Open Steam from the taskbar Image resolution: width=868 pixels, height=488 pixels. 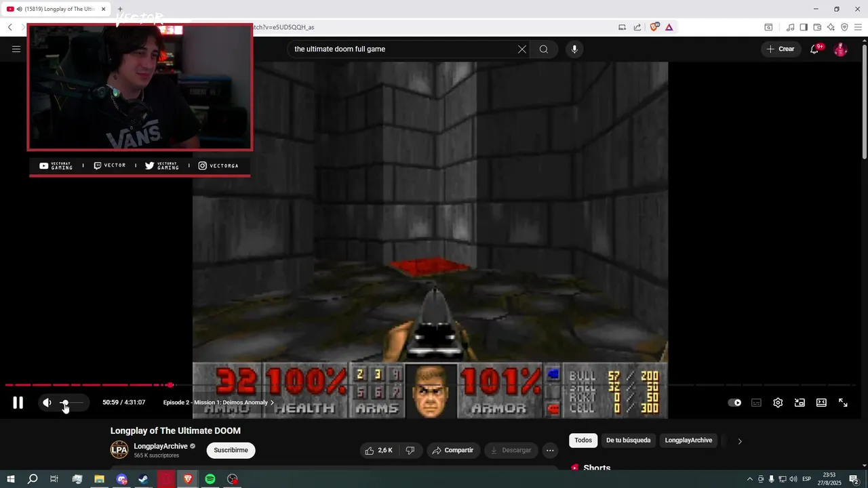coord(143,479)
